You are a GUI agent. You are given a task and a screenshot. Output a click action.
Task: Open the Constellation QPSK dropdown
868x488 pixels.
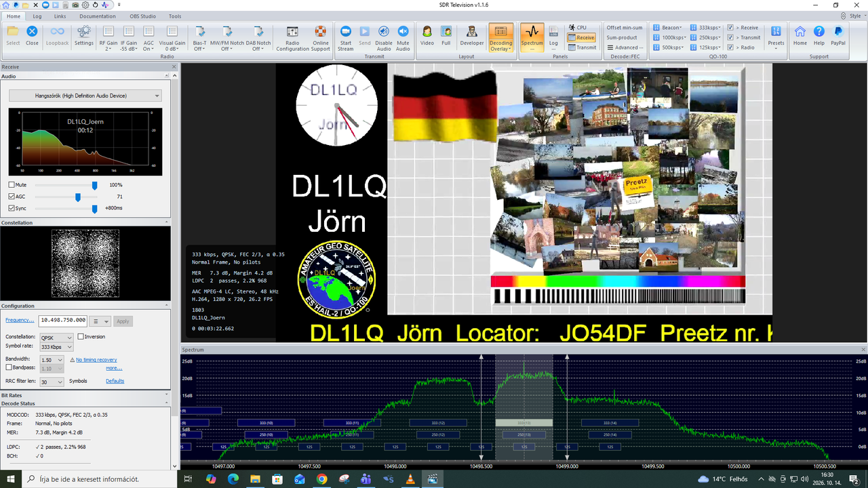coord(56,337)
